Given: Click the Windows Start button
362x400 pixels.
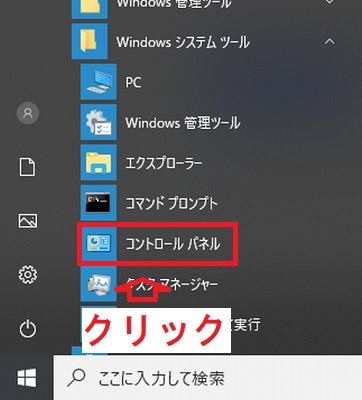Looking at the screenshot, I should (27, 378).
